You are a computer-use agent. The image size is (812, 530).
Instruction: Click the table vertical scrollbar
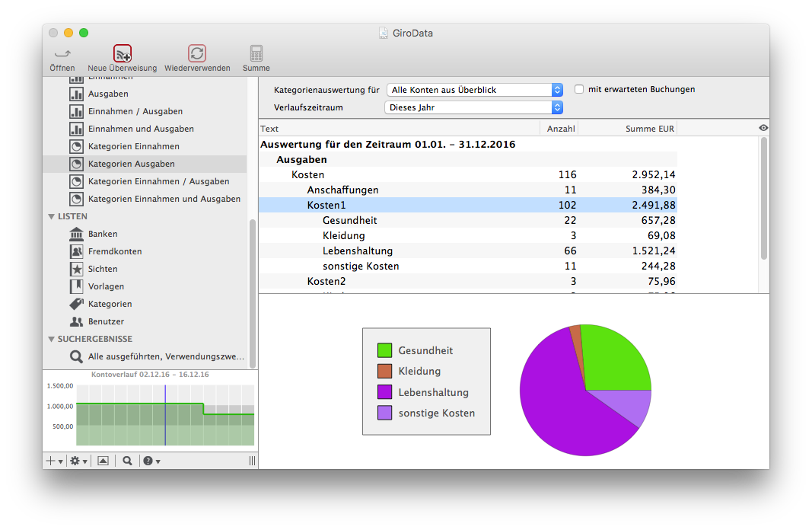[763, 199]
